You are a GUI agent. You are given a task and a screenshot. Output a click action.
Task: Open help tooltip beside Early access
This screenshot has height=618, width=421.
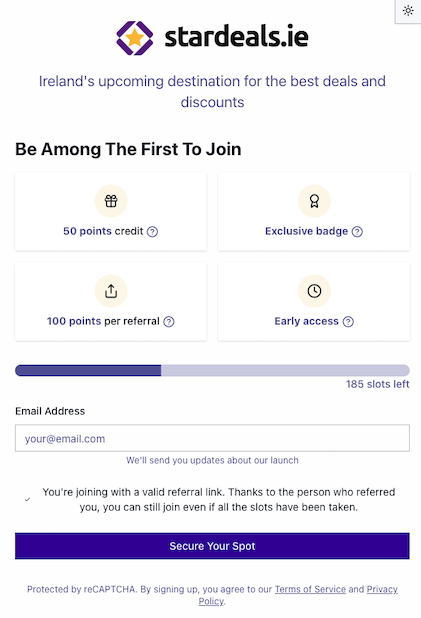(348, 322)
